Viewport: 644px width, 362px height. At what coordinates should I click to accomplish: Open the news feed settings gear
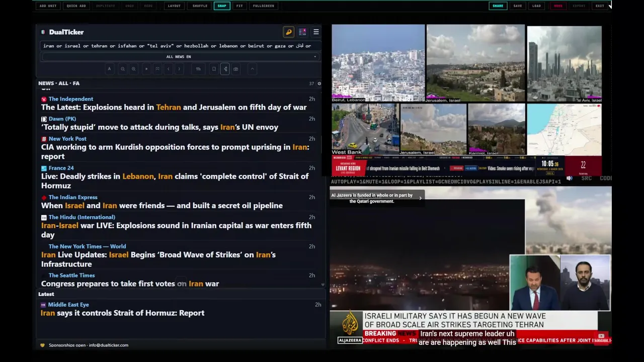pos(319,83)
